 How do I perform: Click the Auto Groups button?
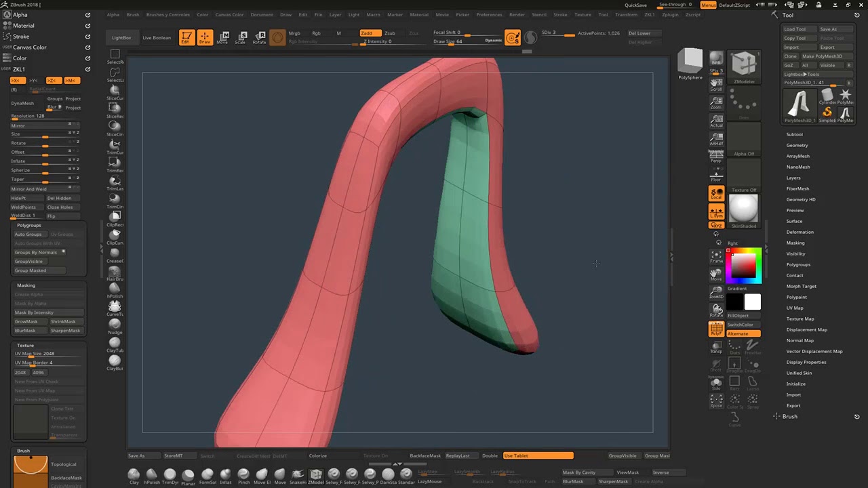(x=28, y=234)
